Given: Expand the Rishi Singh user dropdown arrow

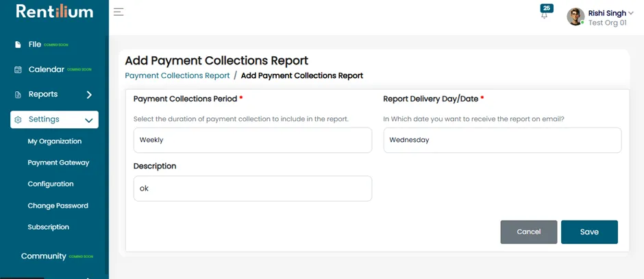Looking at the screenshot, I should (x=631, y=13).
